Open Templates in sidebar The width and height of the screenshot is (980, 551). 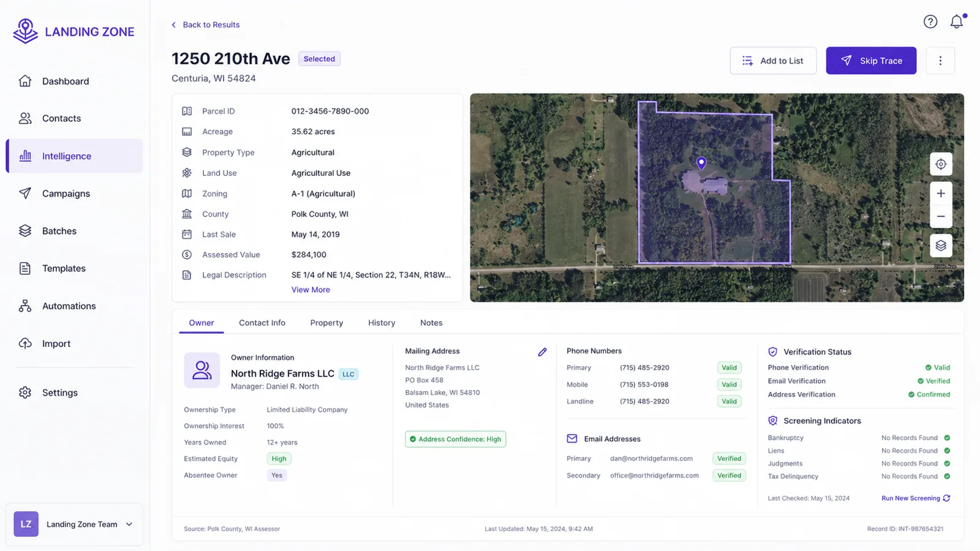tap(74, 268)
